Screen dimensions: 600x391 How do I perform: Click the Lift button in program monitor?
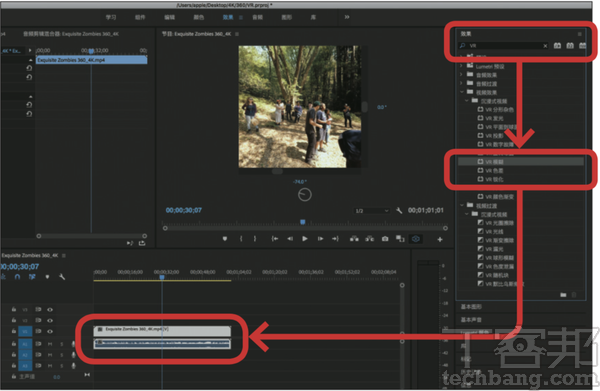[x=354, y=239]
